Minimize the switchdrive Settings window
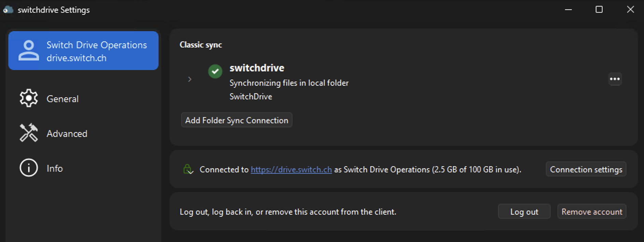The width and height of the screenshot is (644, 242). (568, 10)
